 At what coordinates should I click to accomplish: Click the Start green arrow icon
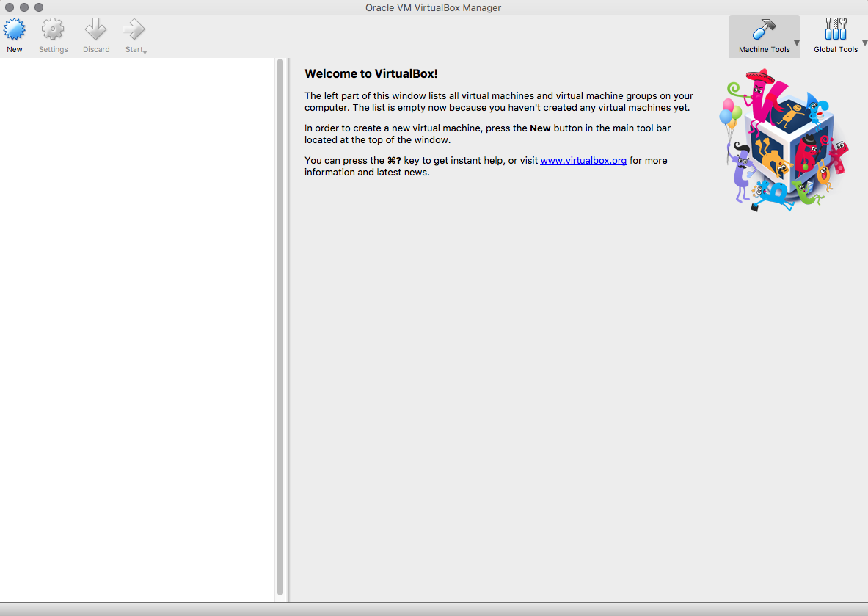(x=134, y=29)
